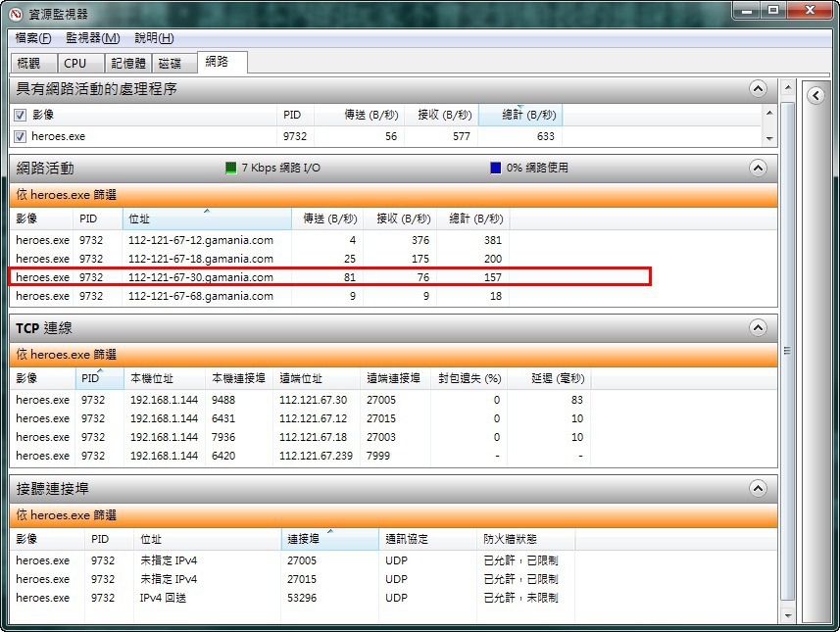Click the 依 heroes.exe 篩選 bar under 接聽連接埠

click(x=393, y=515)
